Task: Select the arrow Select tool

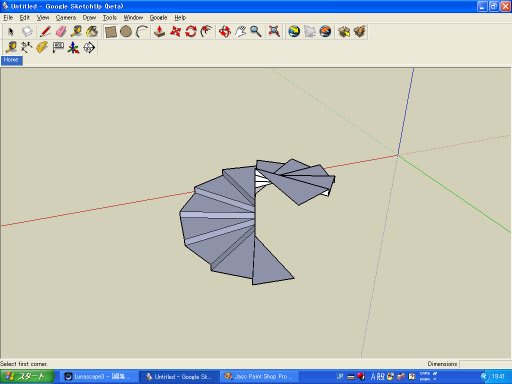Action: (11, 32)
